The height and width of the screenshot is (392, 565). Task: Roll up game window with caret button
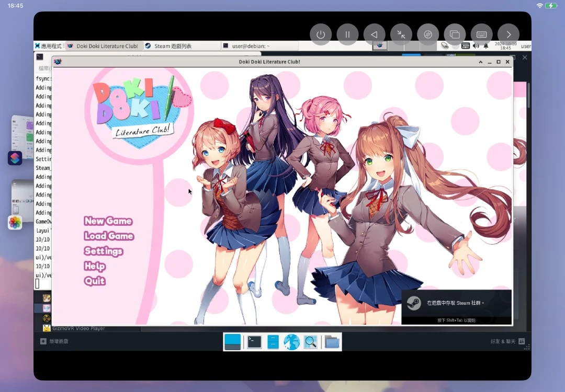point(481,62)
